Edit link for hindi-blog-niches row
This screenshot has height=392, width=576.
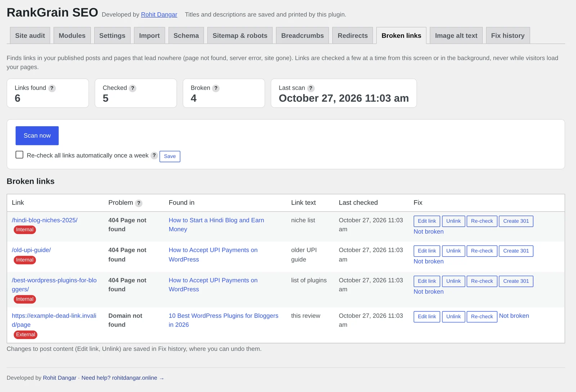[x=427, y=221]
